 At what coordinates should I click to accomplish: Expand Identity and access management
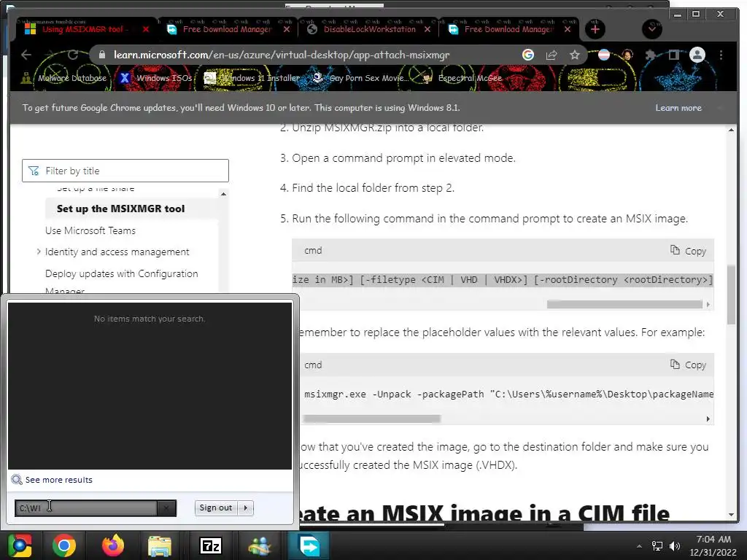39,252
